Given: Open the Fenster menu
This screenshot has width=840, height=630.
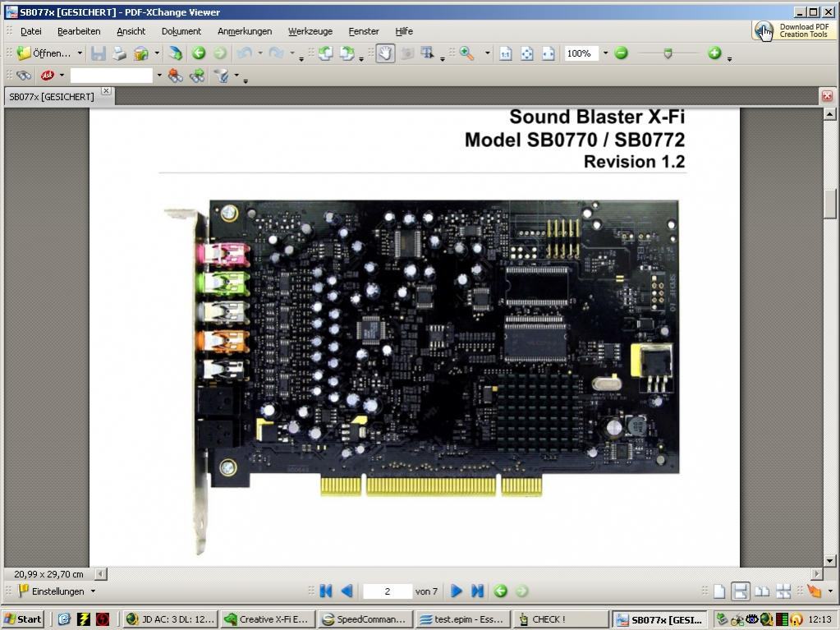Looking at the screenshot, I should pos(364,31).
